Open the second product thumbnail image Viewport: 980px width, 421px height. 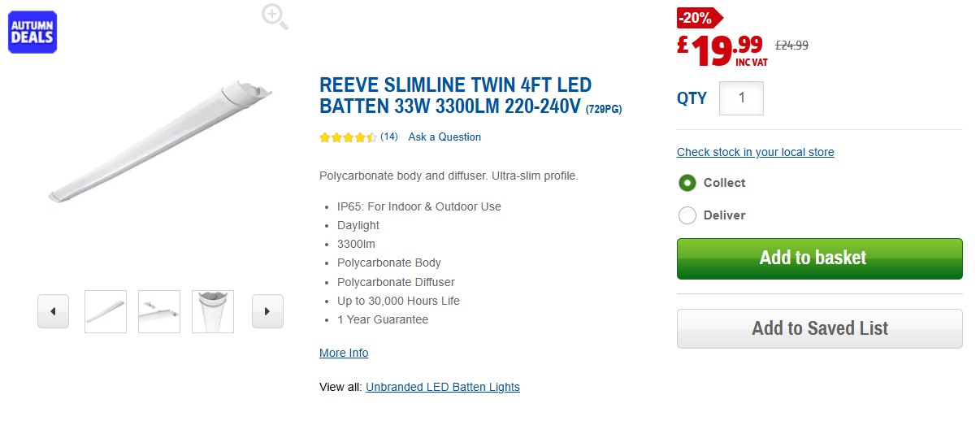click(159, 311)
